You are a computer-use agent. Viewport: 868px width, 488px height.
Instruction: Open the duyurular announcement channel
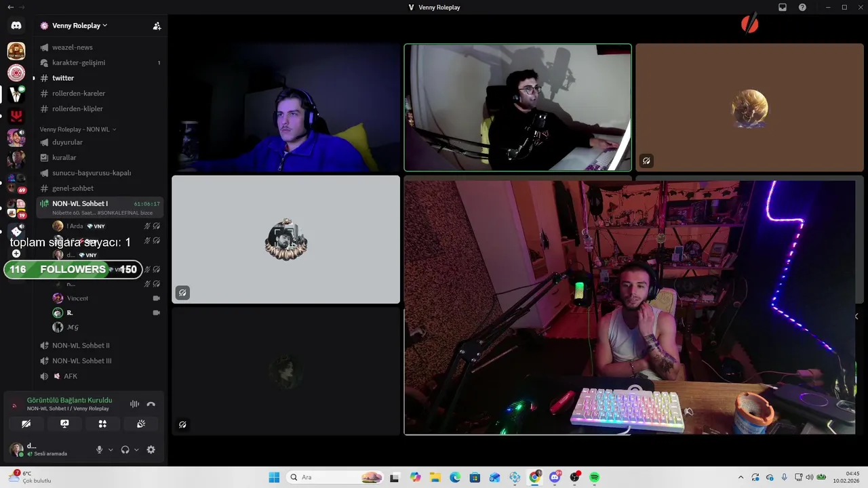click(x=100, y=142)
